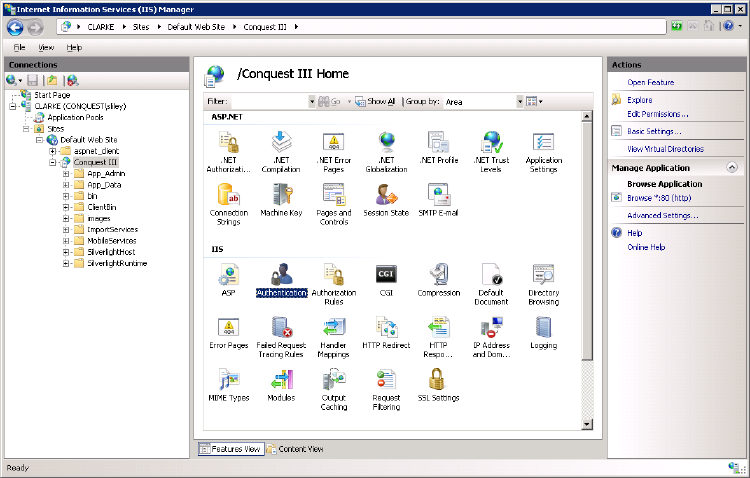Open the .NET Trust Levels feature
Image resolution: width=750 pixels, height=478 pixels.
coord(491,152)
